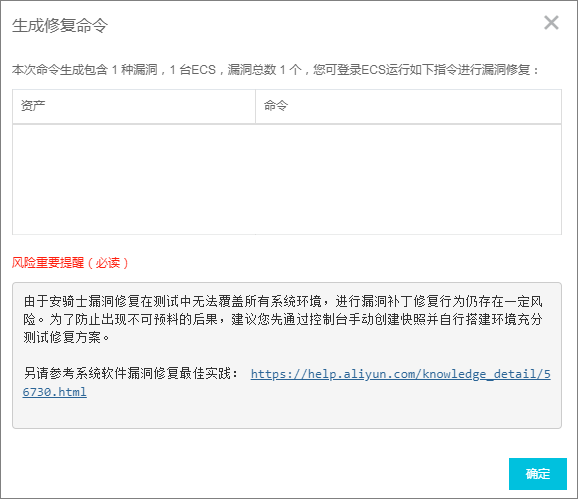This screenshot has width=578, height=499.
Task: Click the wrapped 6730.html link text
Action: [x=55, y=392]
